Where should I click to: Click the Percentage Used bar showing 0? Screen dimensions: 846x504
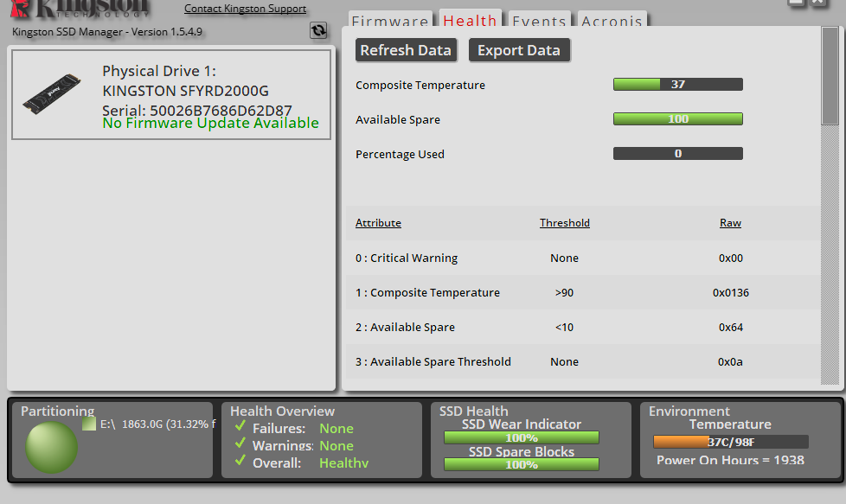point(677,154)
